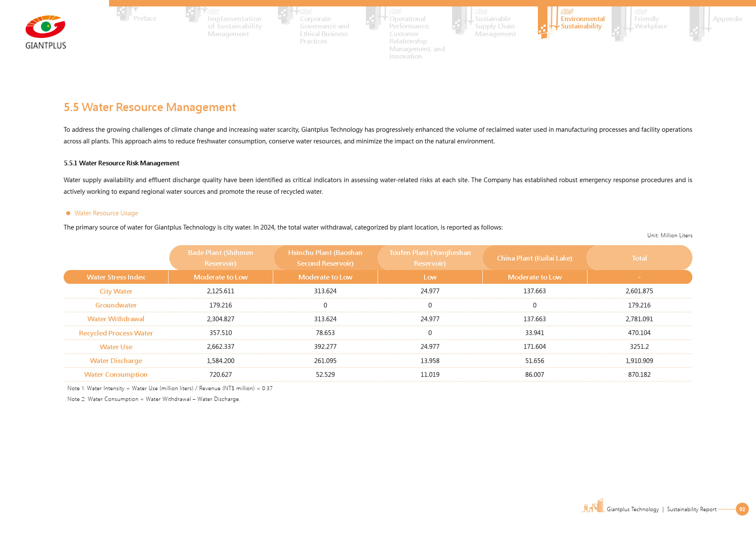Click the orange building icon beside Environmental Sustainability

[543, 24]
